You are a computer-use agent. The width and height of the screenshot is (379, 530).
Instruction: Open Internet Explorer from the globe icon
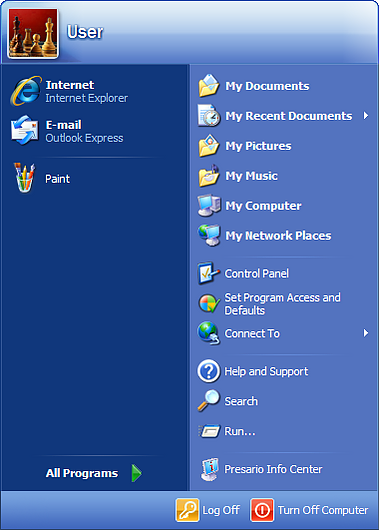[x=26, y=91]
